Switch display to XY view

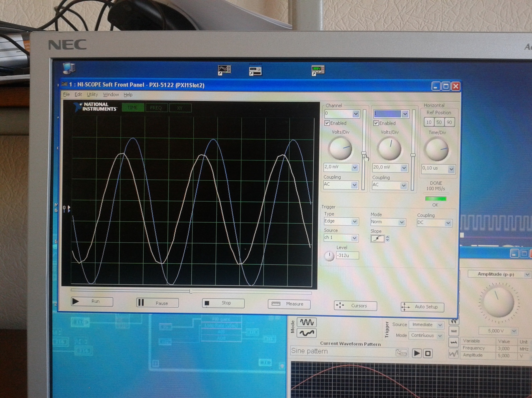tap(180, 108)
